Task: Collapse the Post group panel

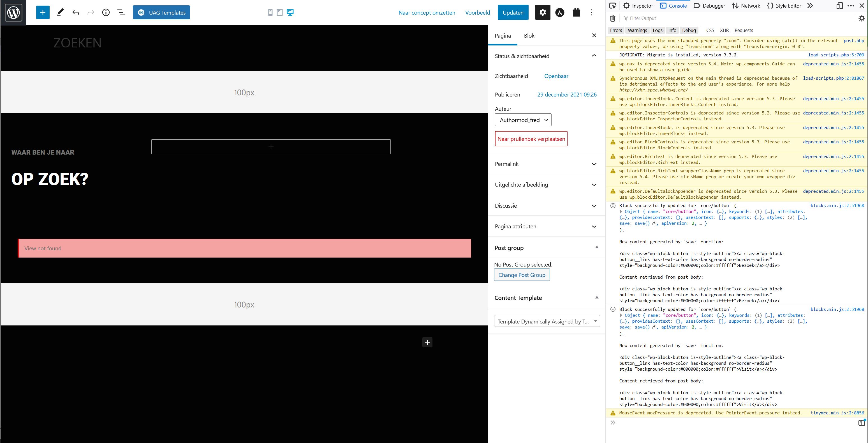Action: click(x=597, y=247)
